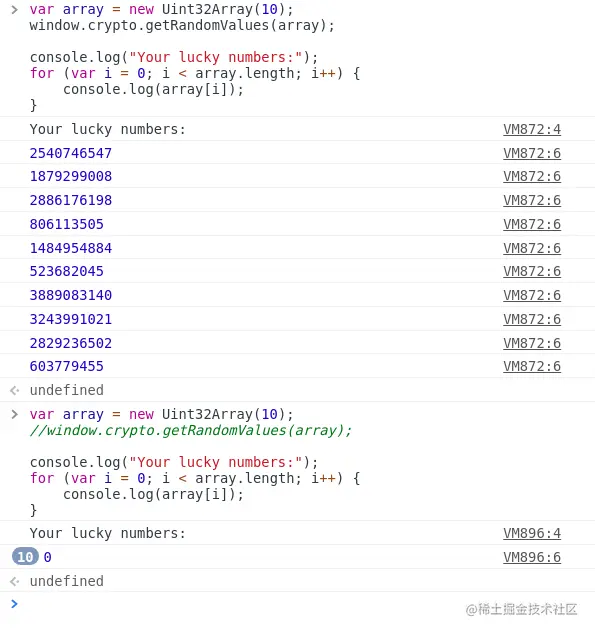Select the logged value 3243991021
This screenshot has width=595, height=634.
pyautogui.click(x=71, y=319)
